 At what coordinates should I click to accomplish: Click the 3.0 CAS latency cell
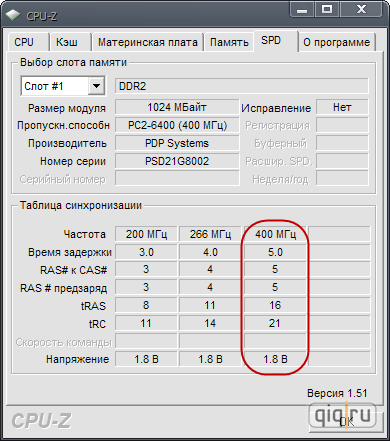click(x=146, y=252)
